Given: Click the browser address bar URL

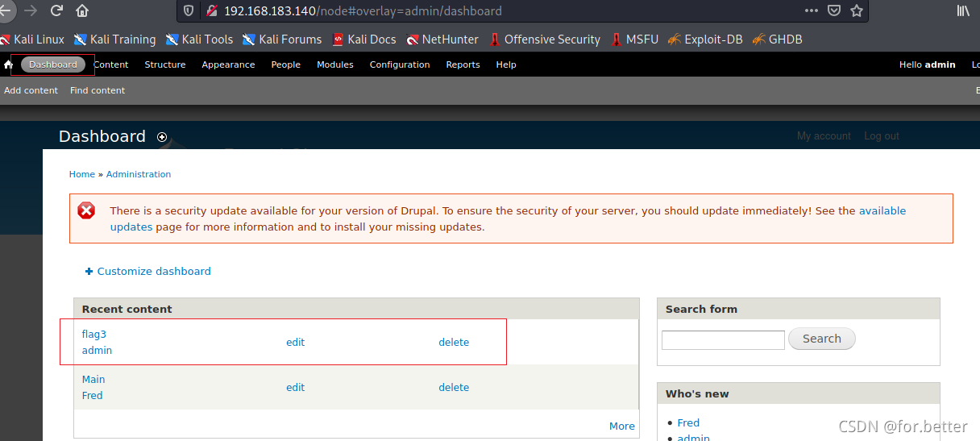Looking at the screenshot, I should [363, 11].
